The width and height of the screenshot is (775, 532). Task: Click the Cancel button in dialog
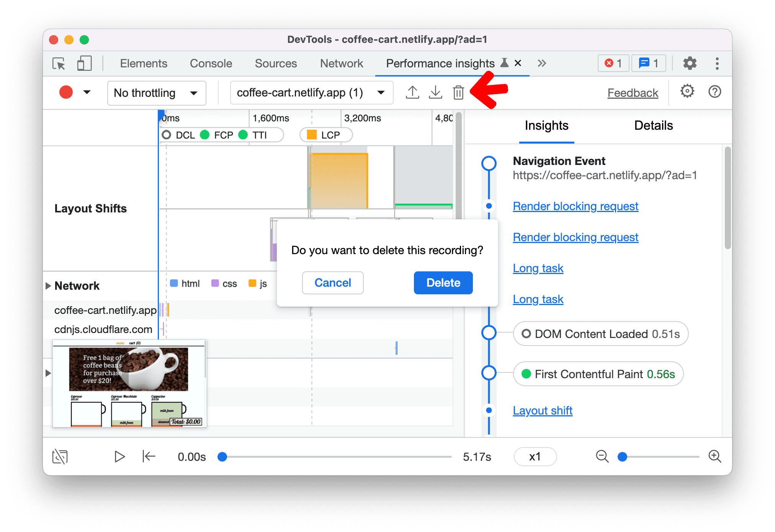coord(333,282)
